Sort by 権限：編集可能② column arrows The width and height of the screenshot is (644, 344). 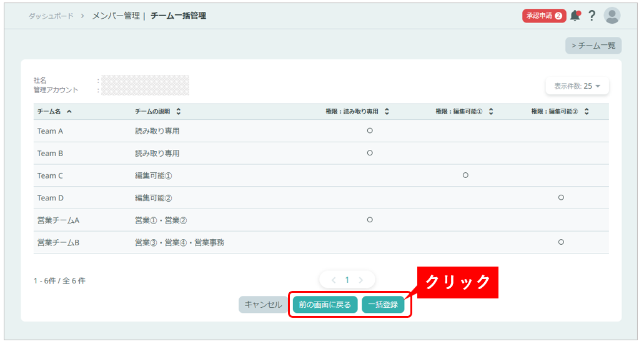587,112
